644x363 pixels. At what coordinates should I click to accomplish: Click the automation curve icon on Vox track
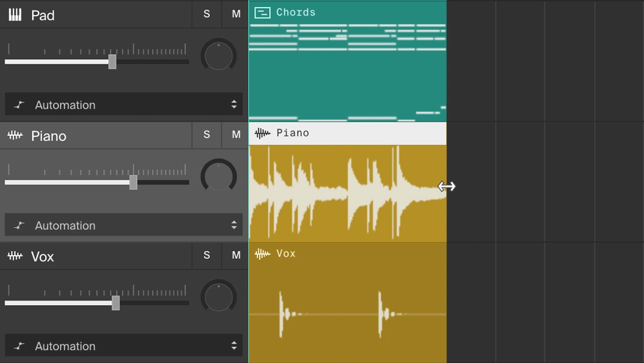pyautogui.click(x=20, y=346)
